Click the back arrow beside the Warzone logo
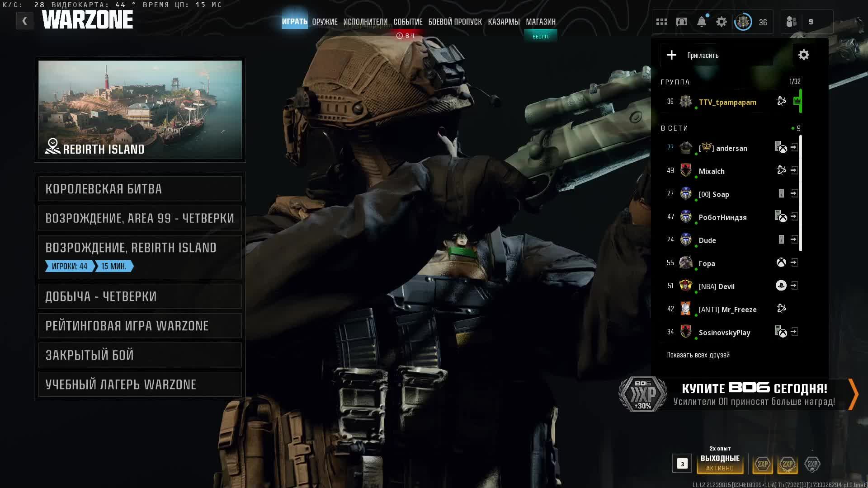Image resolution: width=868 pixels, height=488 pixels. (x=25, y=21)
